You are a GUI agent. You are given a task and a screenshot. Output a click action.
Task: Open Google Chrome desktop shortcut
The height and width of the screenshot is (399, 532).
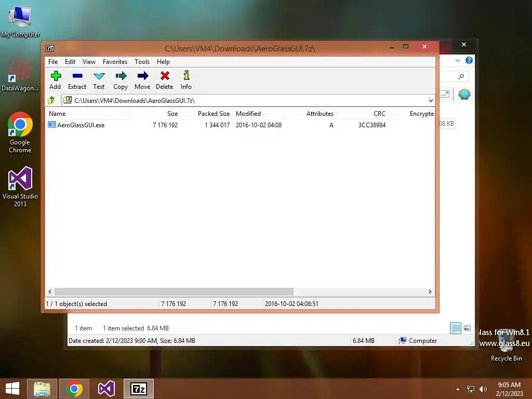click(x=20, y=132)
